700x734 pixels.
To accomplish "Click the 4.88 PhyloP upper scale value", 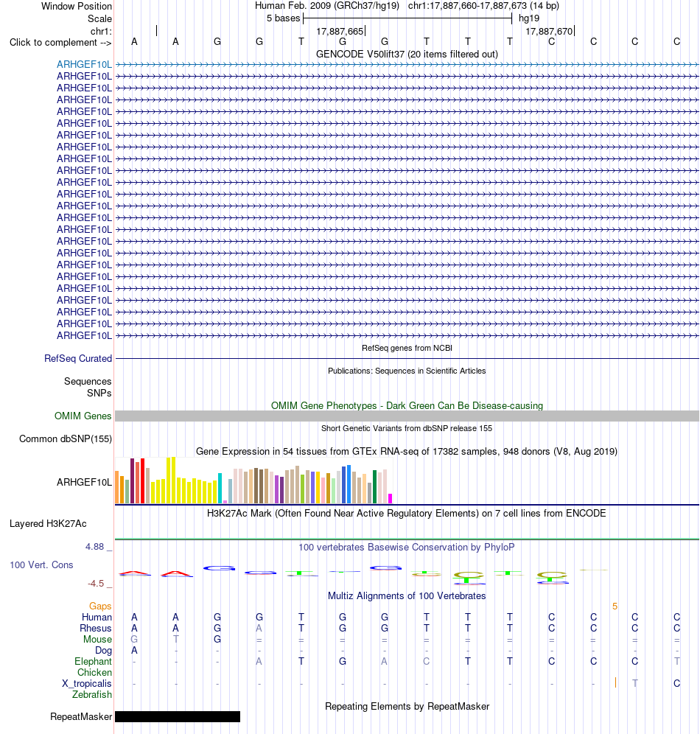I will pos(94,547).
